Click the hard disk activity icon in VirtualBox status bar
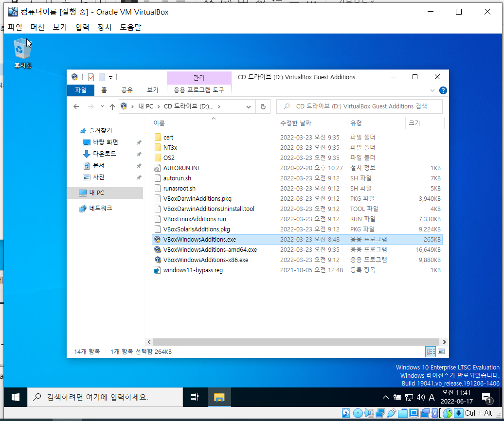Viewport: 504px width, 421px height. [346, 413]
